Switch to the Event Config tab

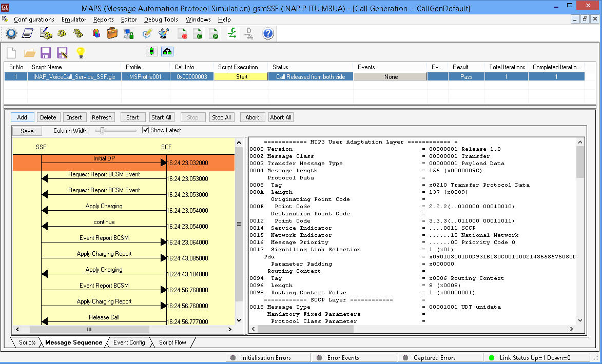coord(129,342)
